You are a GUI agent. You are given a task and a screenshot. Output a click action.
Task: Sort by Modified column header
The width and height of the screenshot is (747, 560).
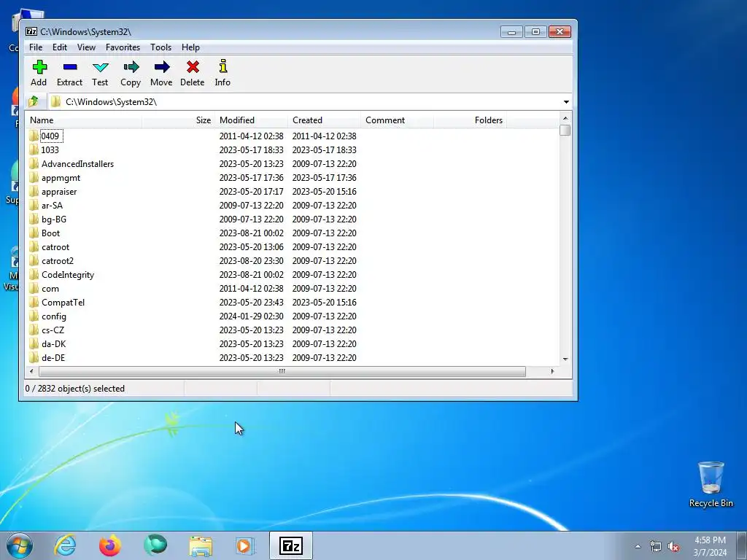coord(251,120)
